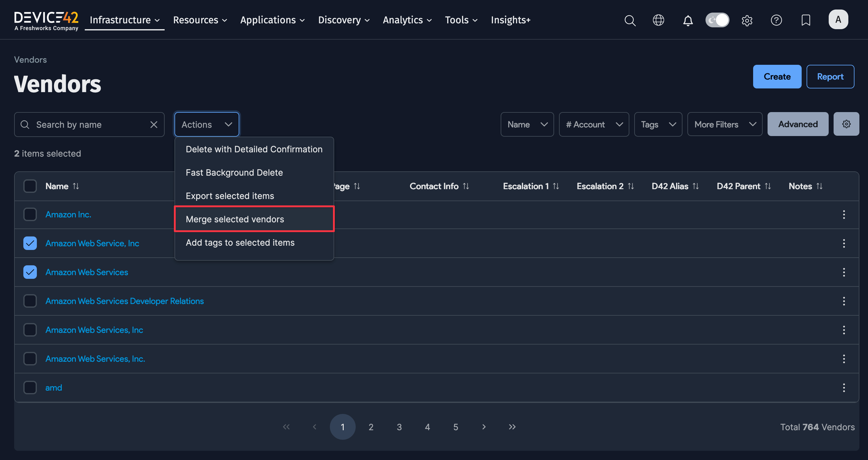The image size is (868, 460).
Task: Open the # Account filter dropdown
Action: pyautogui.click(x=594, y=124)
